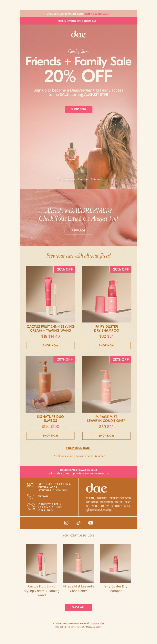Shop now for Fairy Duster Dry Shampoo

(x=107, y=345)
